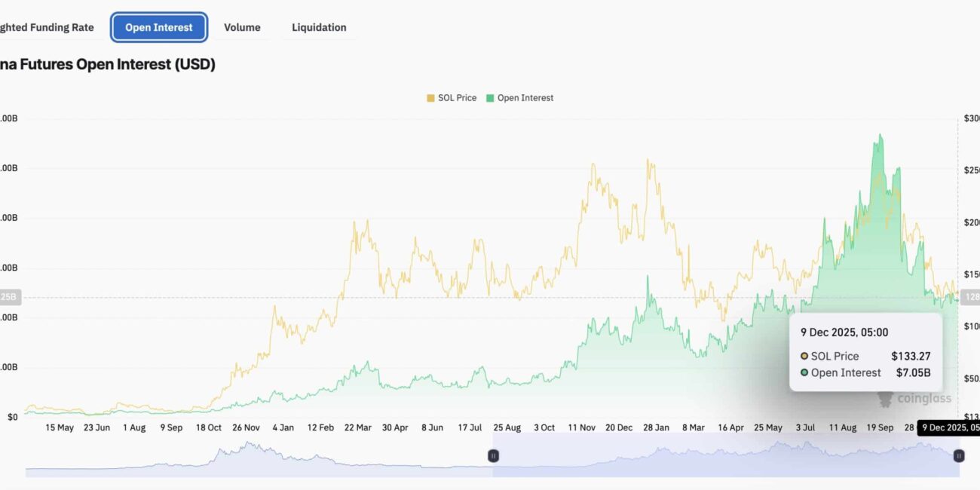Click the yellow SOL Price legend swatch
The image size is (980, 490).
coord(430,98)
